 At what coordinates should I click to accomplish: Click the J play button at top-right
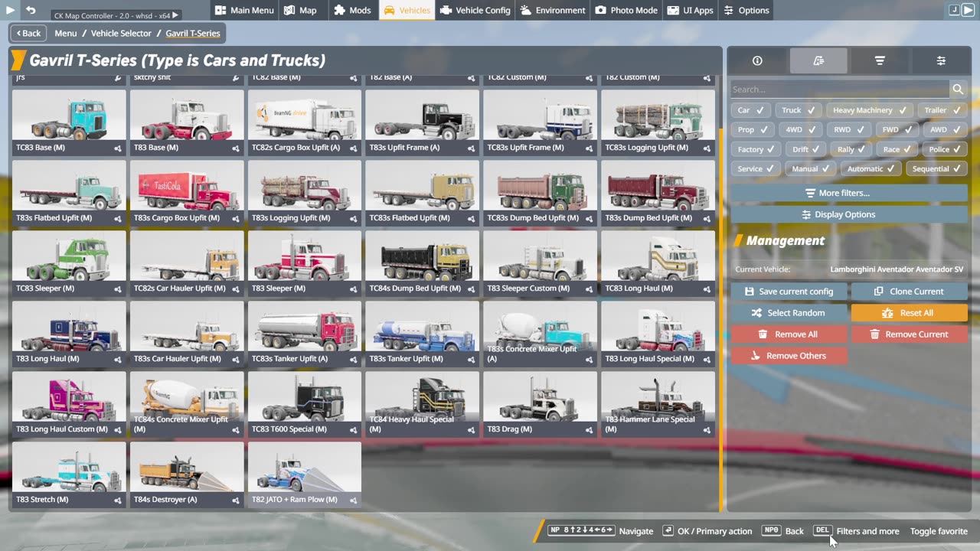coord(961,10)
